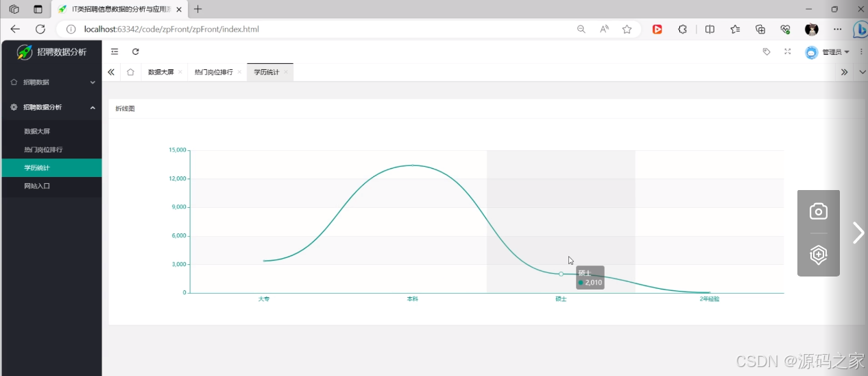
Task: Click the browser back arrow
Action: [x=15, y=29]
